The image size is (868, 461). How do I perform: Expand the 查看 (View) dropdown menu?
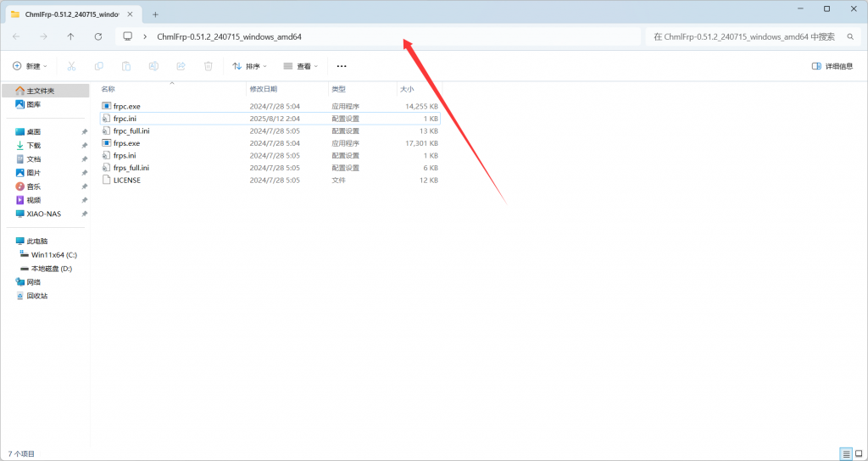pos(301,66)
